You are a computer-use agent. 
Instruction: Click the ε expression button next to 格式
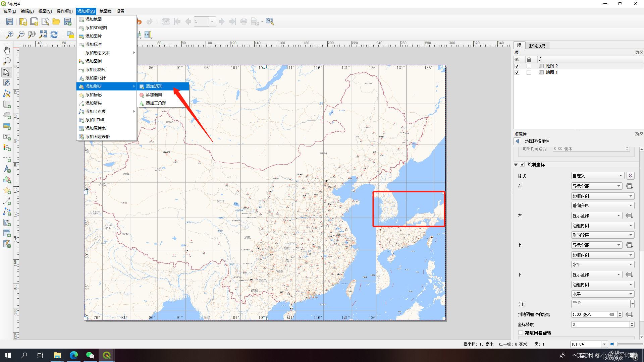point(631,176)
